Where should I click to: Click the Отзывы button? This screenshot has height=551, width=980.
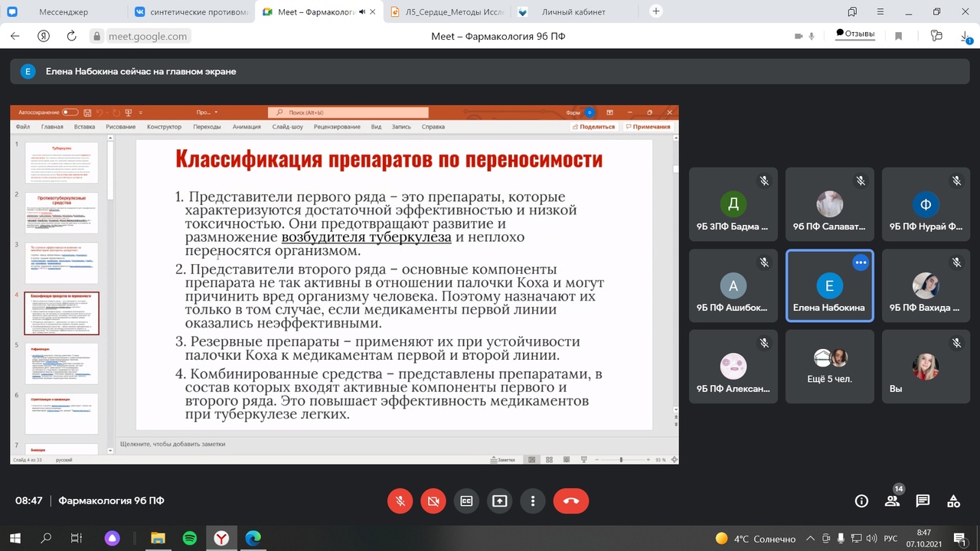[855, 34]
